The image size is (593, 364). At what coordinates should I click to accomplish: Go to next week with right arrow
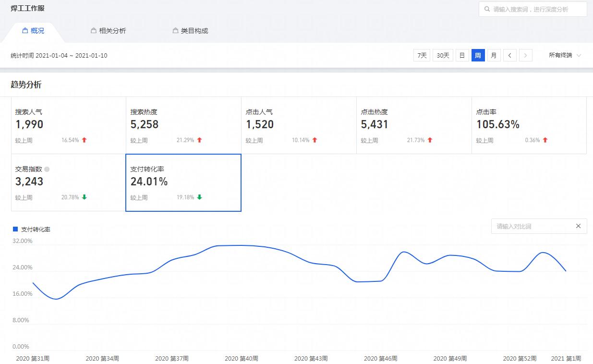pyautogui.click(x=526, y=55)
